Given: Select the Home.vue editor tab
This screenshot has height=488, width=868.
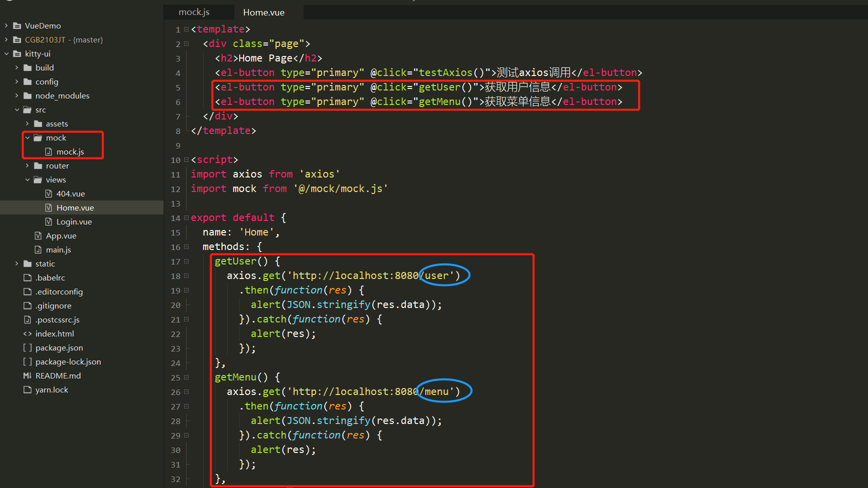Looking at the screenshot, I should click(264, 12).
